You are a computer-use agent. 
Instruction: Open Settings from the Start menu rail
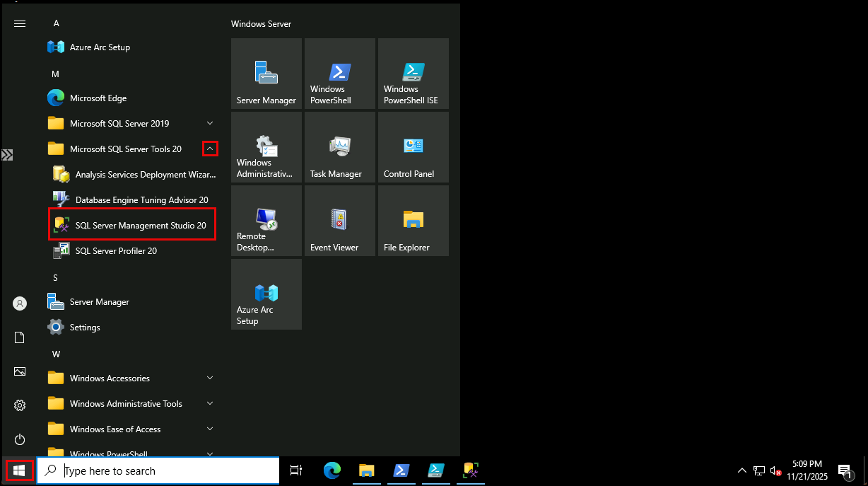19,405
